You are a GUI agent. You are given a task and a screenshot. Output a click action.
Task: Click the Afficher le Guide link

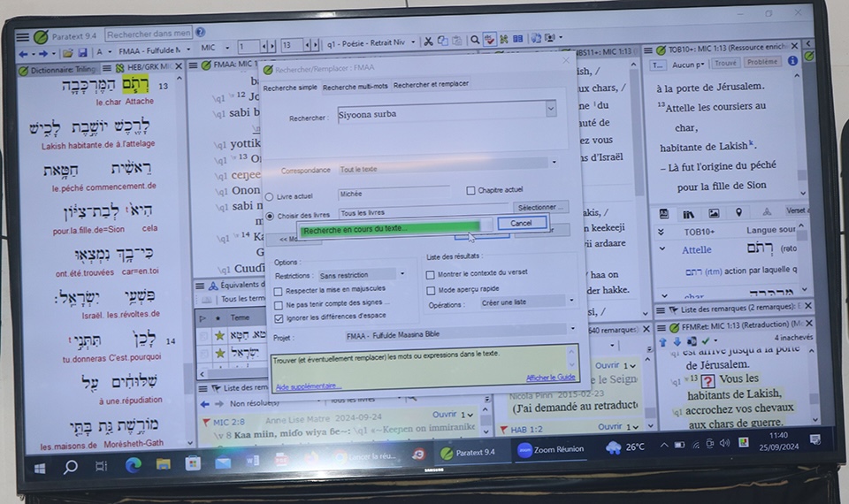coord(550,378)
